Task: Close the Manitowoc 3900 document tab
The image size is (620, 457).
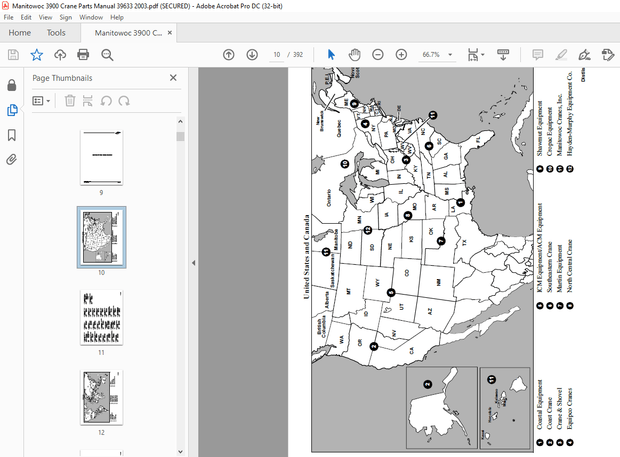Action: [170, 33]
